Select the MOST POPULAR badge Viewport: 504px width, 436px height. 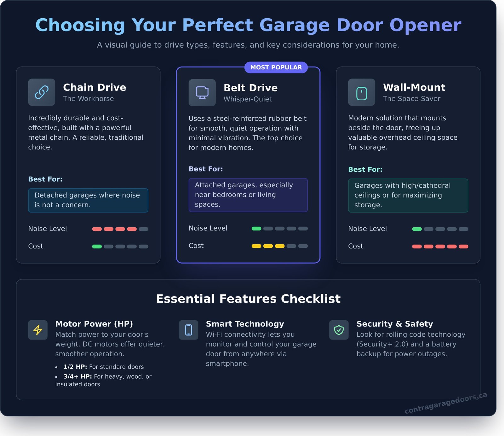(x=277, y=67)
